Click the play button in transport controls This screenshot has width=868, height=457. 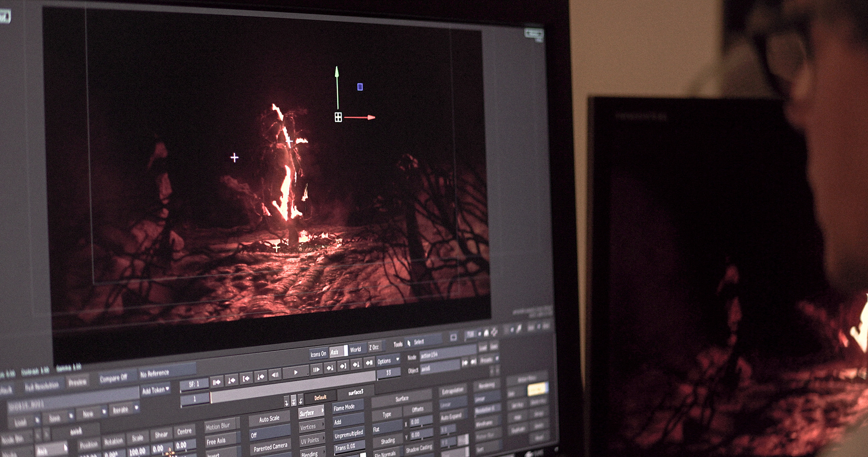coord(296,372)
